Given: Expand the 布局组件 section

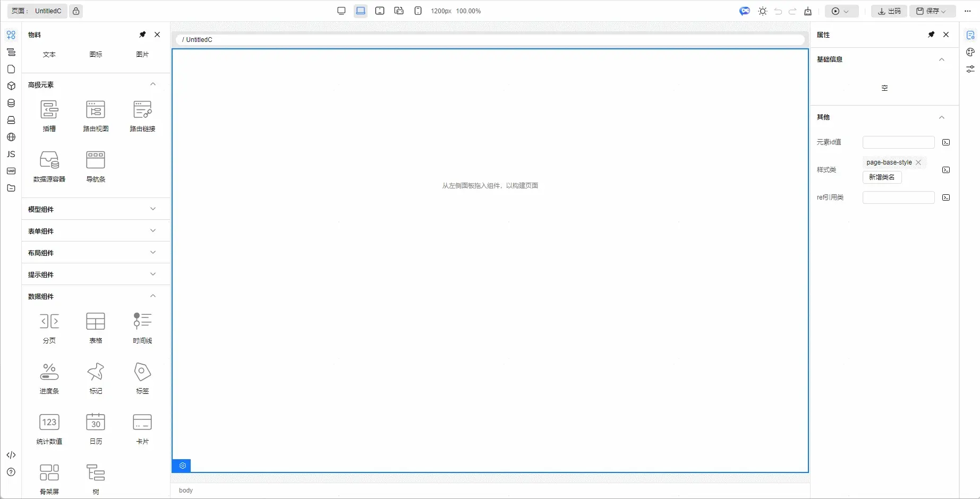Looking at the screenshot, I should click(153, 253).
